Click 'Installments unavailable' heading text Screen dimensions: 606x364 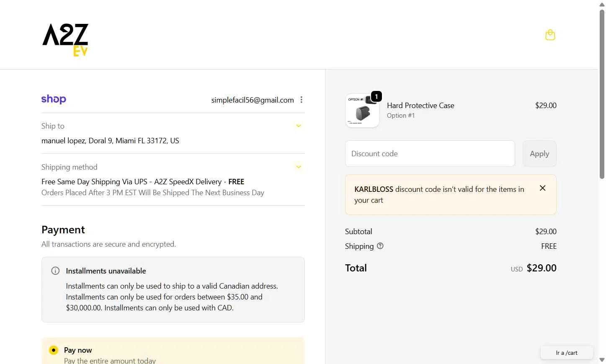click(x=106, y=271)
